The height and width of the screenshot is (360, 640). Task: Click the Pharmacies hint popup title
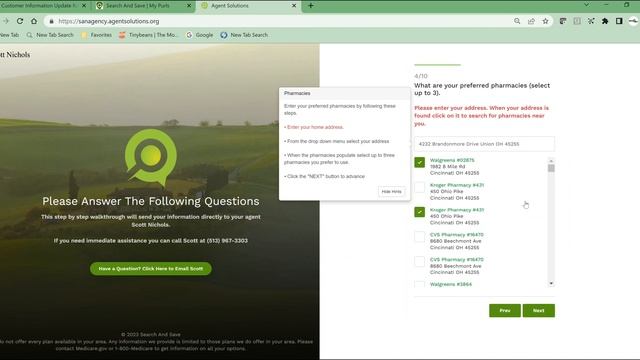297,93
